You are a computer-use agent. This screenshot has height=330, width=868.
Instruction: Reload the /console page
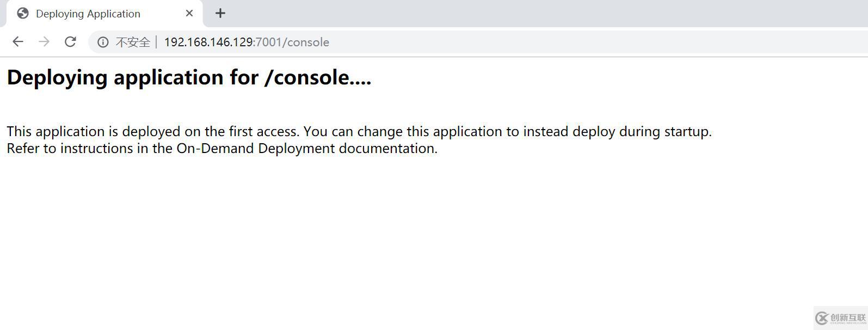[x=70, y=42]
